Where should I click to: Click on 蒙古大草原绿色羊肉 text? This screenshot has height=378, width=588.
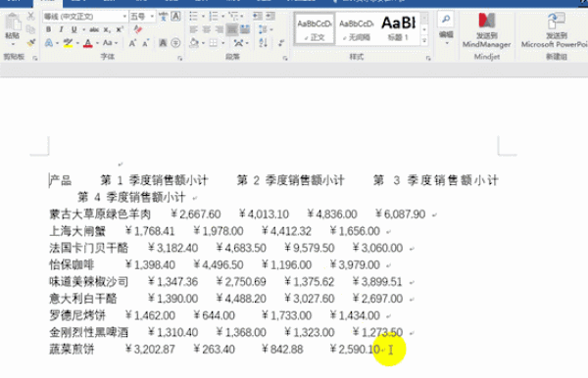point(100,214)
